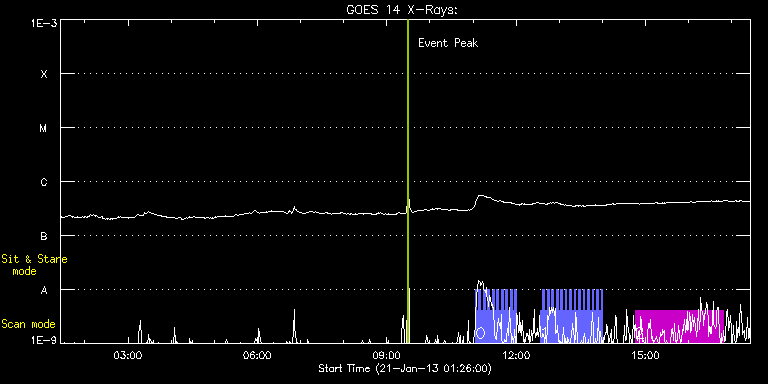This screenshot has width=768, height=384.
Task: Select the second blue observation block
Action: click(x=572, y=316)
